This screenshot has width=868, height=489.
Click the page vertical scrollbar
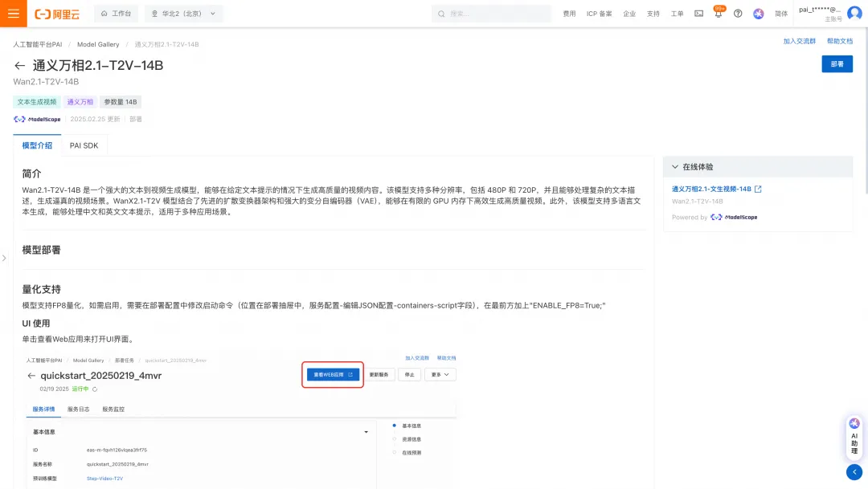tap(866, 111)
